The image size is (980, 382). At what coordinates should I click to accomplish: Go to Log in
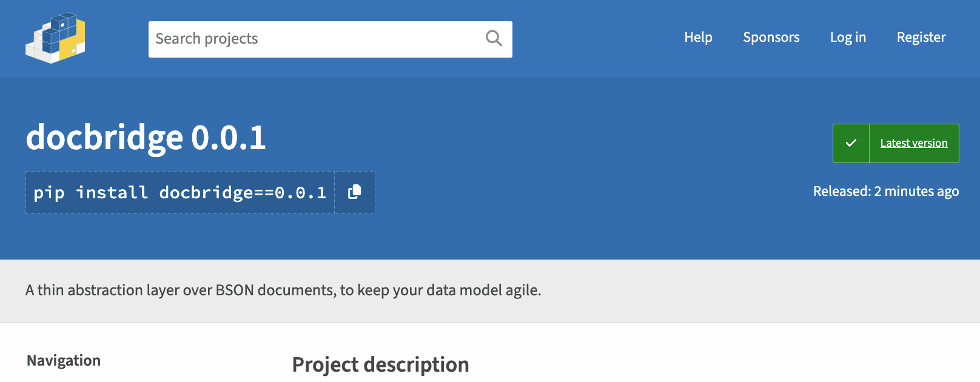(848, 38)
